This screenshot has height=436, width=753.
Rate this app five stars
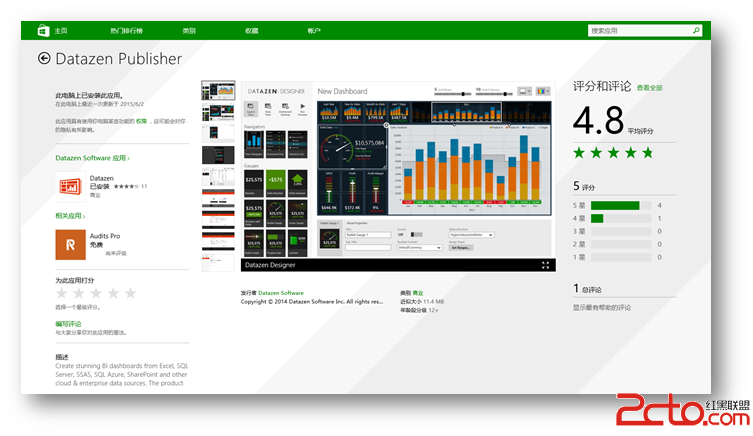point(131,293)
